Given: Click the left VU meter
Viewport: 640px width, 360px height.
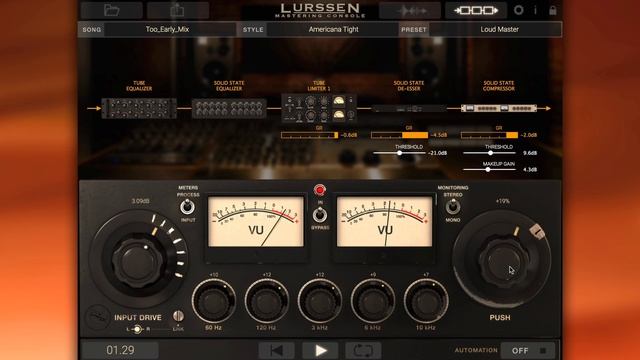Looking at the screenshot, I should tap(256, 222).
